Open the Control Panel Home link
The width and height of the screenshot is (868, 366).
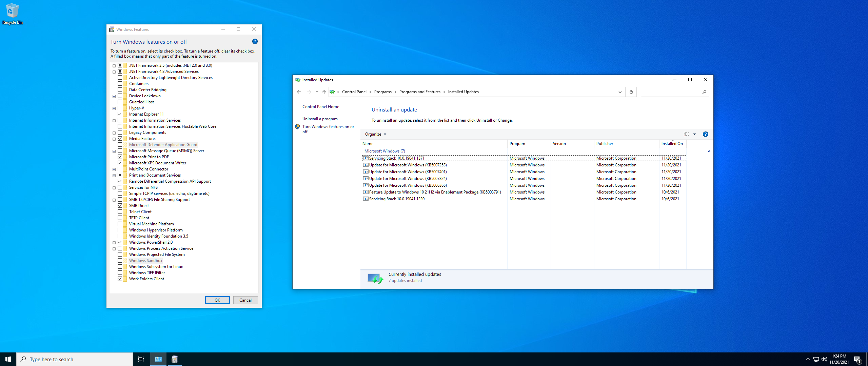tap(321, 107)
